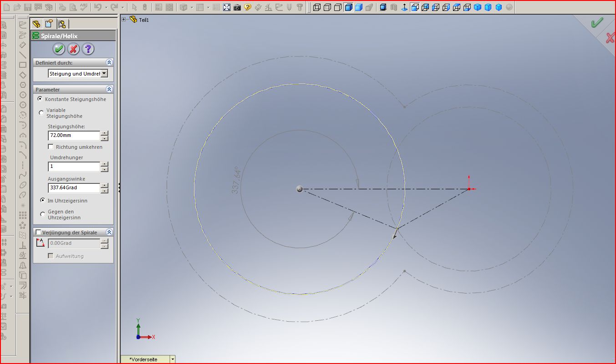Screen dimensions: 616x364
Task: Open help via purple question mark
Action: pos(88,49)
